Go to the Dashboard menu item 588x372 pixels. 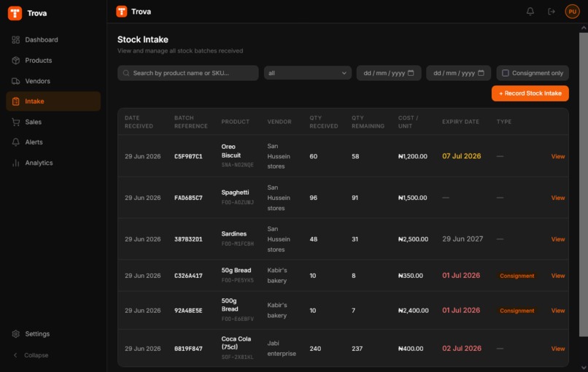(x=53, y=39)
